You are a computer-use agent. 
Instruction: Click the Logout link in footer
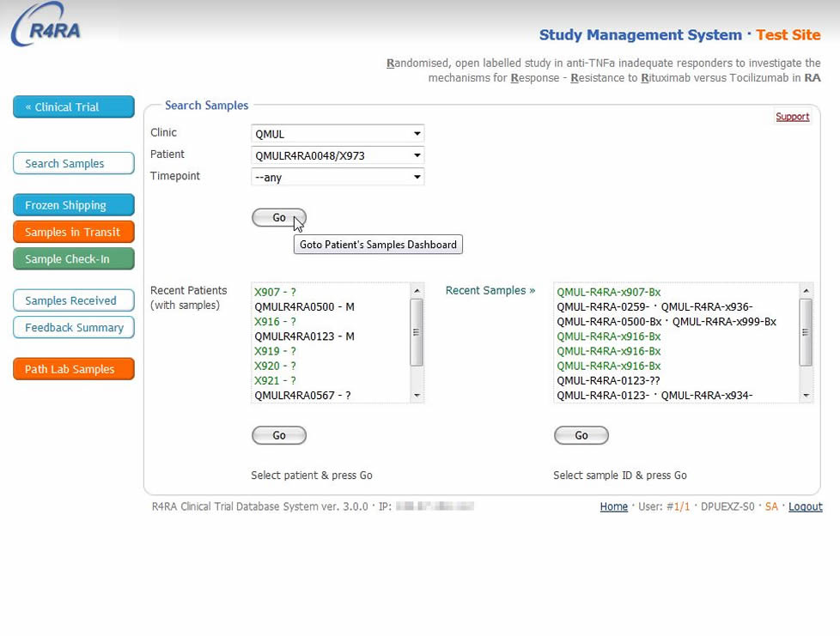805,507
